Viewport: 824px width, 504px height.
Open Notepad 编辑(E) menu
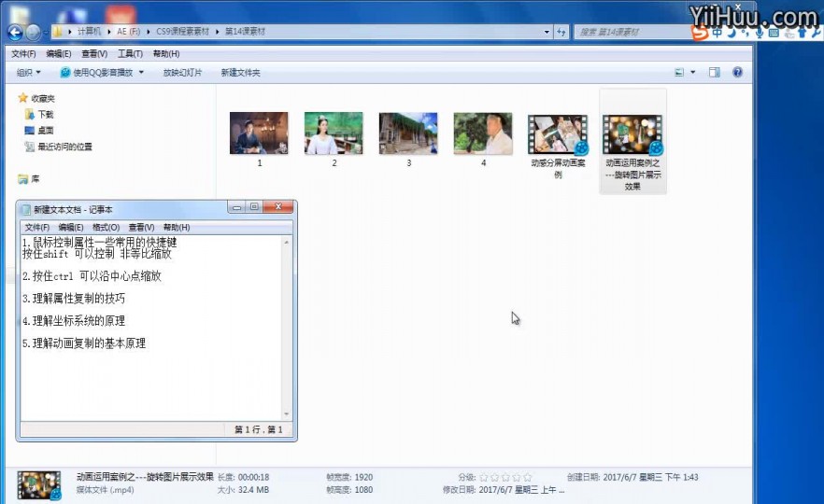[x=70, y=228]
